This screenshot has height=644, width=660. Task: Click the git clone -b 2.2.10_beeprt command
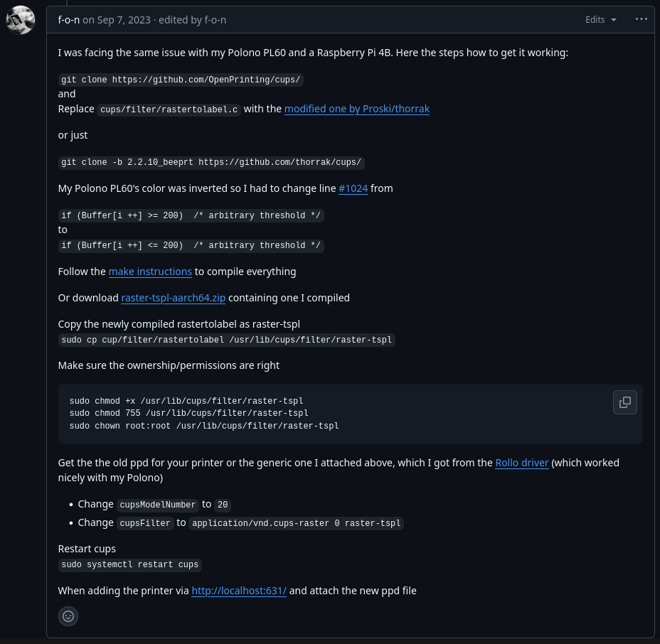click(211, 163)
